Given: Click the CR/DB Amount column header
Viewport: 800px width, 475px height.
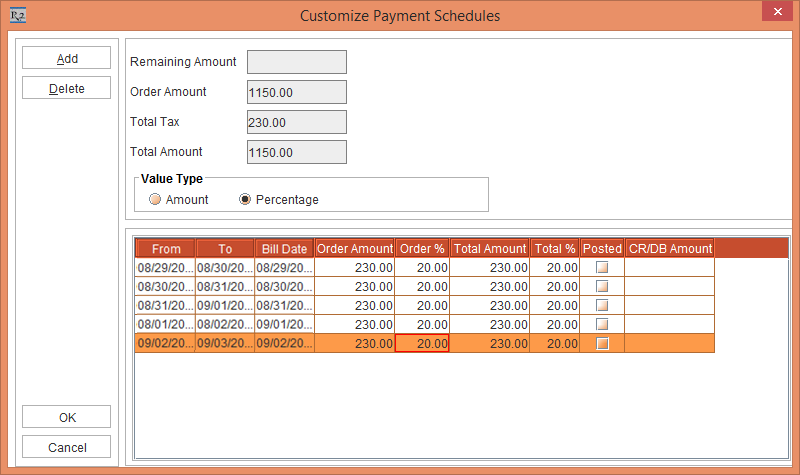Looking at the screenshot, I should pos(669,249).
